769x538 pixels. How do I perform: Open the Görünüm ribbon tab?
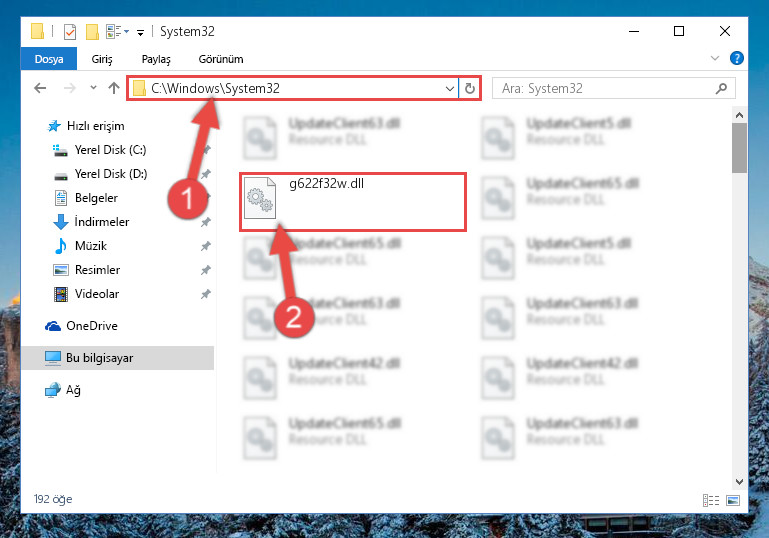(x=221, y=59)
